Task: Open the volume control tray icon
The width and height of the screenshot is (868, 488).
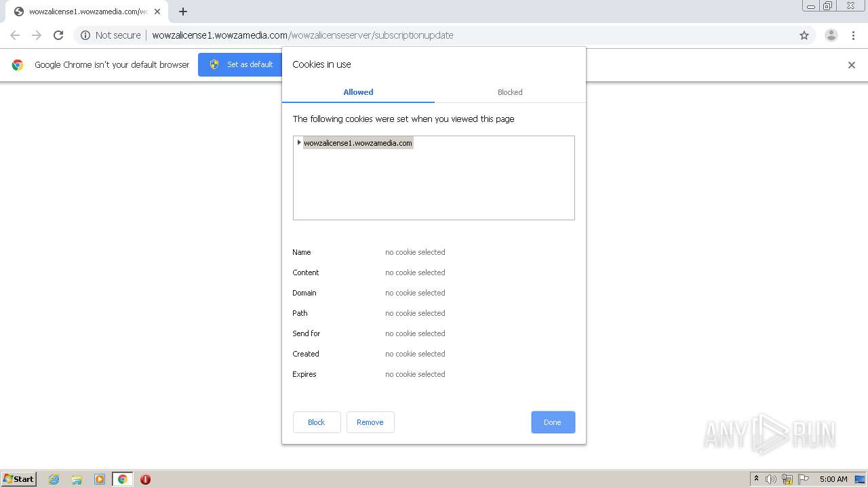Action: click(770, 479)
